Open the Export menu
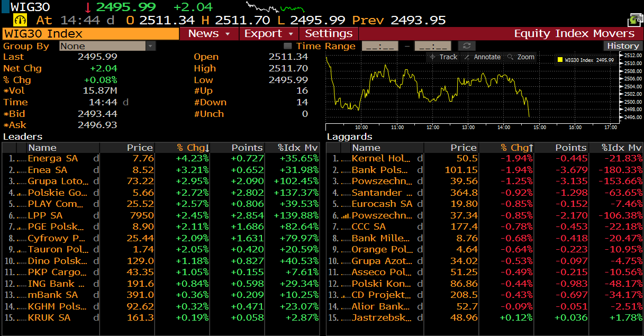Screen dimensions: 644x336 [x=269, y=34]
